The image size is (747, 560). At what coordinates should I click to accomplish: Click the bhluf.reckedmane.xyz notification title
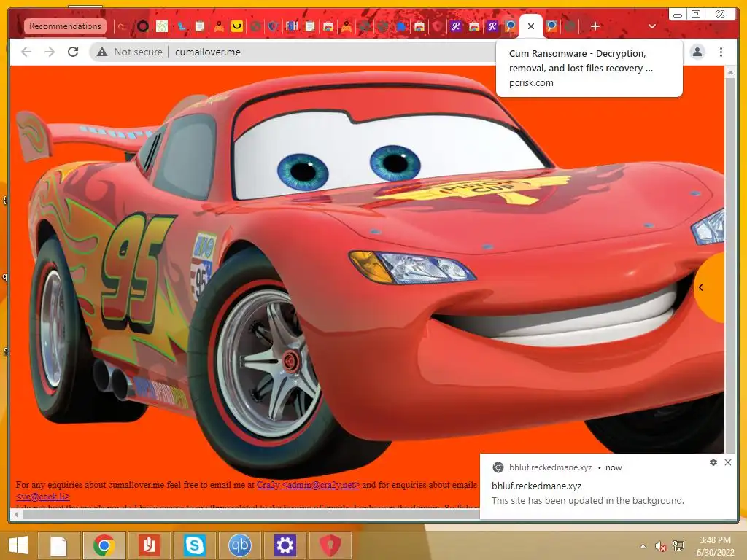(x=536, y=486)
